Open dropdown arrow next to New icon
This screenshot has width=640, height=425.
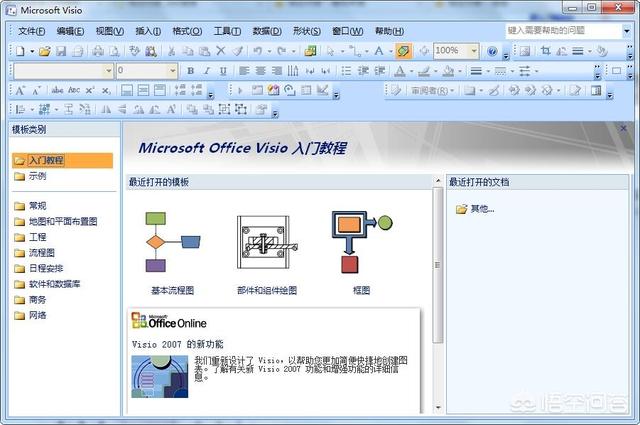coord(31,51)
